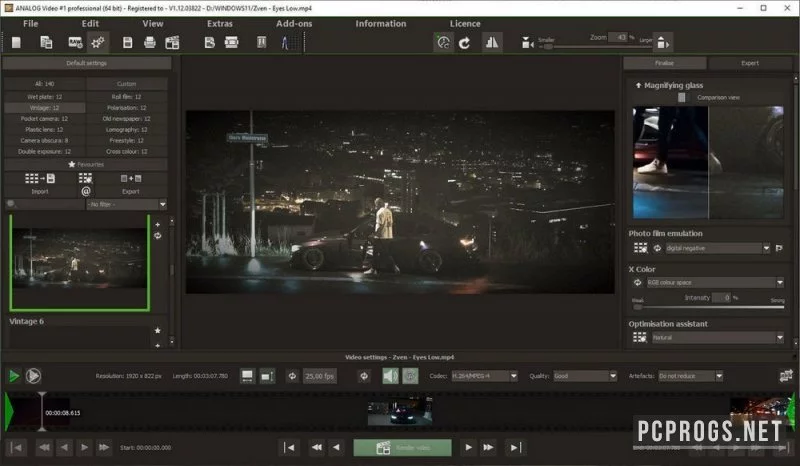Click the zoom smaller icon

point(528,43)
